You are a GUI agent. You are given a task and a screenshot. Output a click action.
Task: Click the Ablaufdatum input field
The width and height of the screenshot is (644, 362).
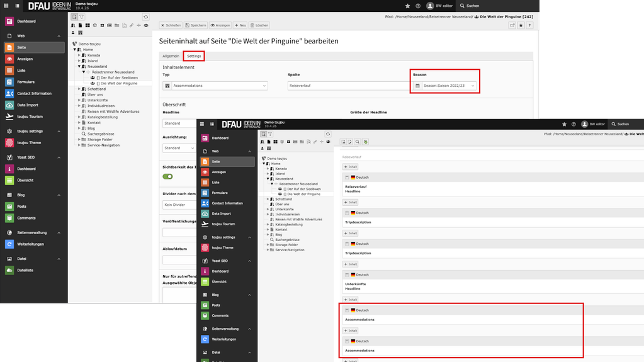pyautogui.click(x=179, y=259)
